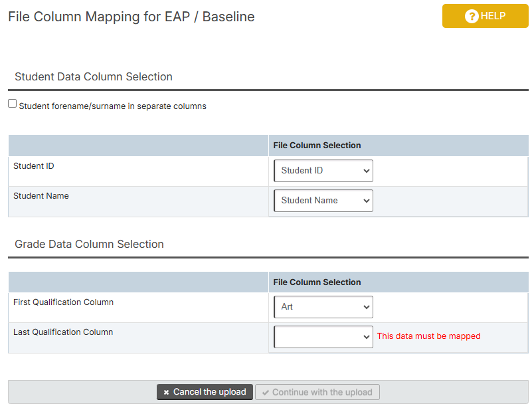The height and width of the screenshot is (408, 532).
Task: Click Cancel the upload
Action: click(205, 392)
